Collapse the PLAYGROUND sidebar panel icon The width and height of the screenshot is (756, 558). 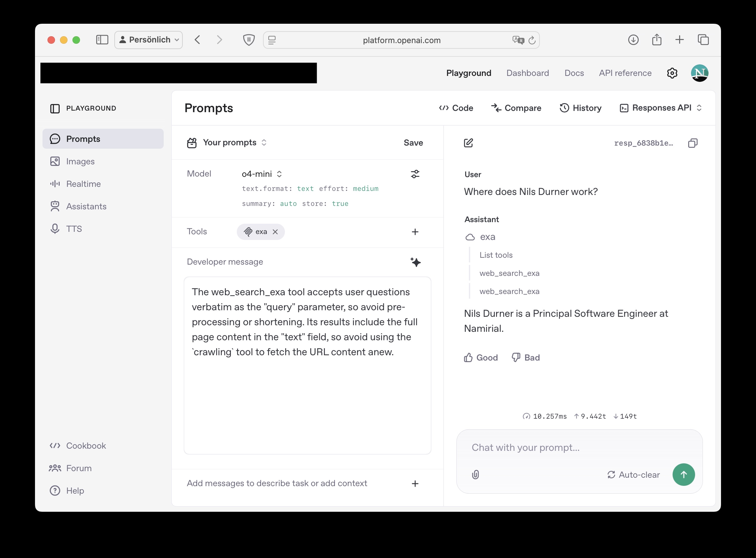[x=55, y=108]
